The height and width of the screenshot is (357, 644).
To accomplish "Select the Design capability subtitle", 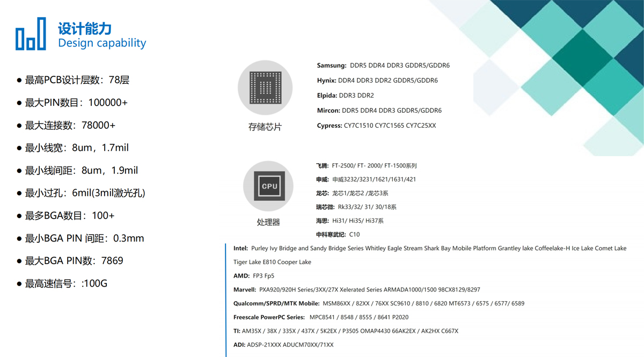I will tap(102, 43).
